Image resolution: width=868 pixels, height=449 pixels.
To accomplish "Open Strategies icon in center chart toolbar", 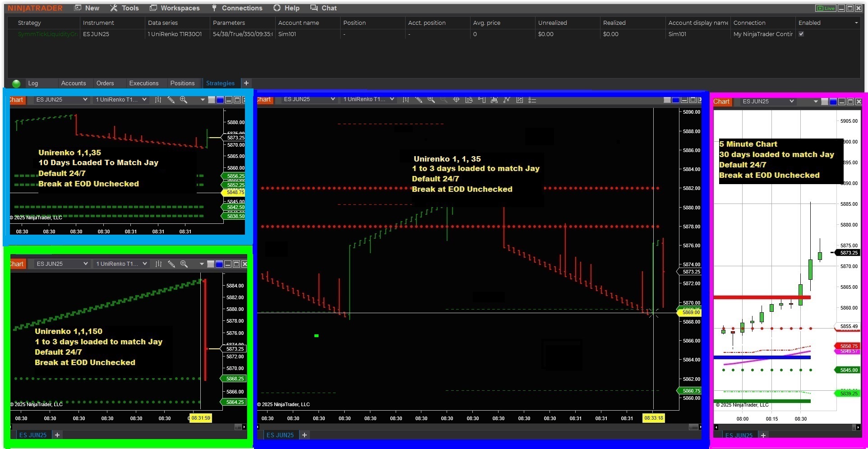I will (507, 100).
